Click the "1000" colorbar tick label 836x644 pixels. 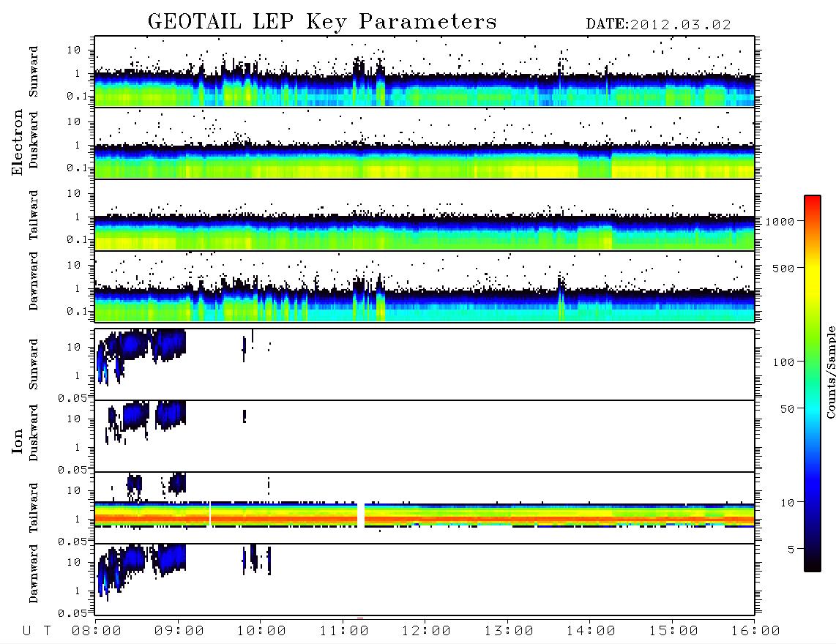[x=780, y=221]
